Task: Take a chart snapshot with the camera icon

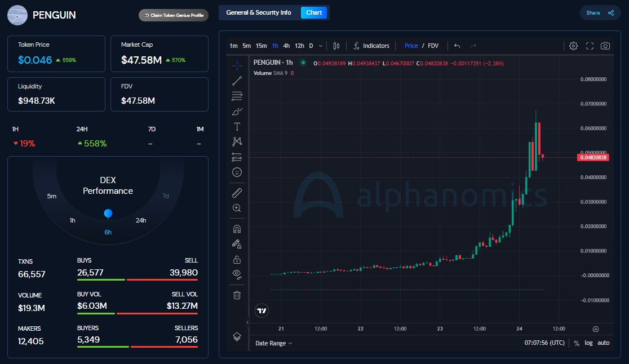Action: [605, 46]
